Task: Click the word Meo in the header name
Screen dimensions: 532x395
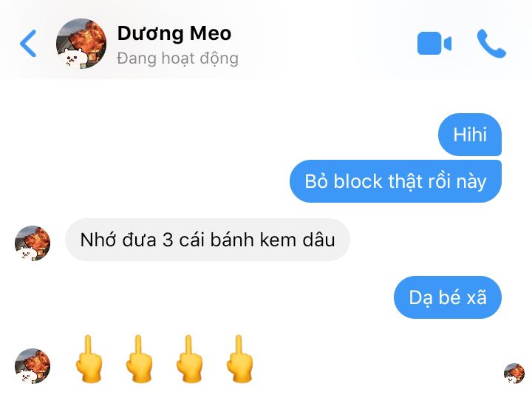Action: pyautogui.click(x=211, y=33)
